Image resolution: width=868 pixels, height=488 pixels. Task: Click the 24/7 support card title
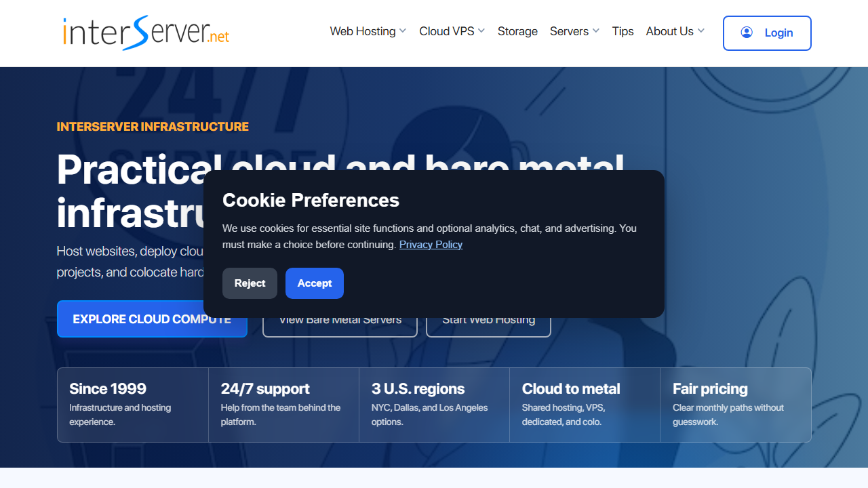[265, 388]
